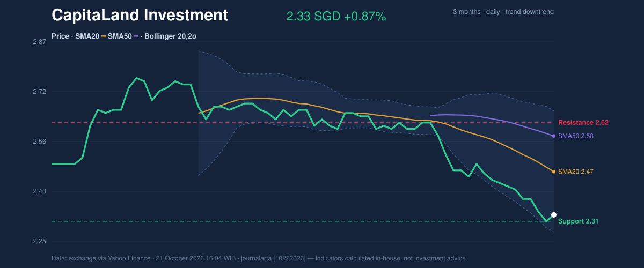Click the 'Price · SMA20' legend label
Image resolution: width=644 pixels, height=268 pixels.
tap(75, 36)
